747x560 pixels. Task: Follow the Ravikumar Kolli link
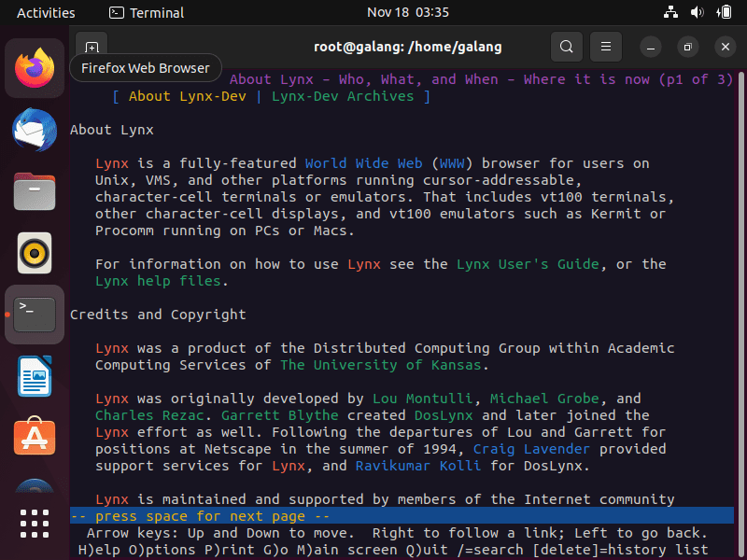coord(418,466)
